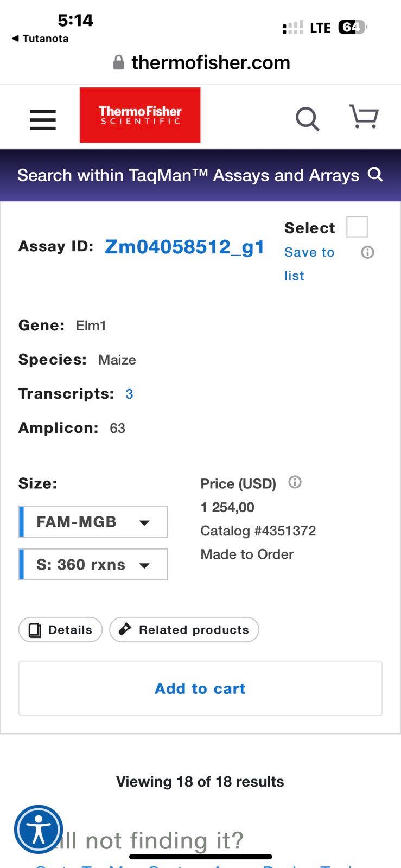The image size is (401, 868).
Task: Tap search icon in TaqMan banner
Action: (x=375, y=174)
